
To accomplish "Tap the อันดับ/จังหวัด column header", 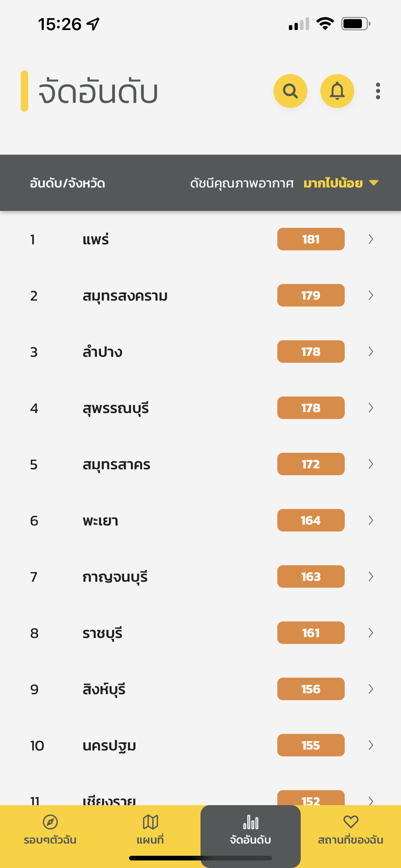I will (67, 183).
